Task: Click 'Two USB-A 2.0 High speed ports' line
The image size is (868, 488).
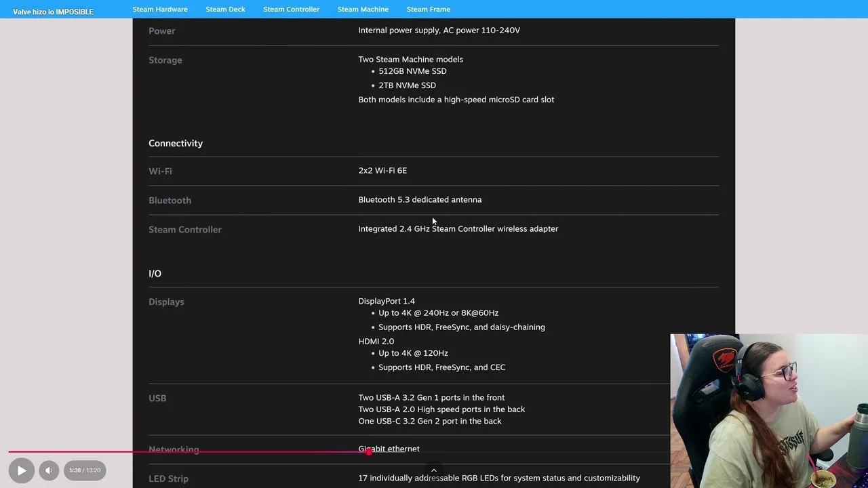Action: 441,409
